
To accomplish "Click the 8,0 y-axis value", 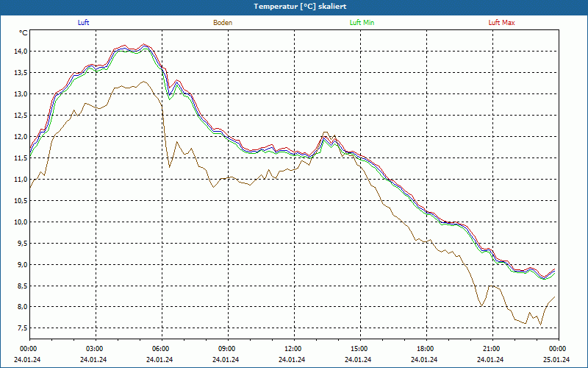I will click(22, 307).
